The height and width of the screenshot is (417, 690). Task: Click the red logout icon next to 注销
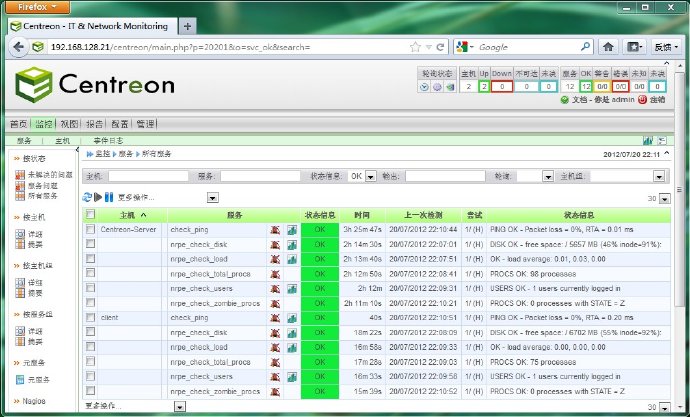[x=642, y=100]
